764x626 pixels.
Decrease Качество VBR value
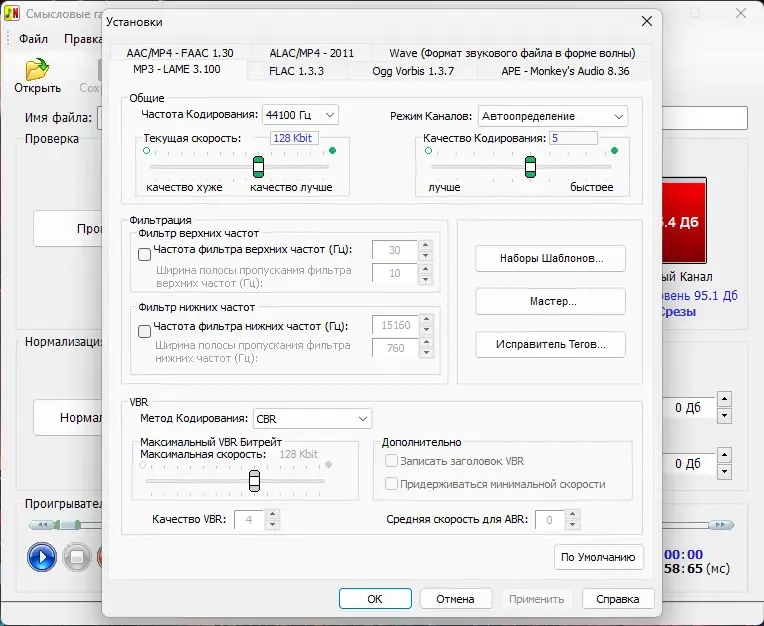[273, 525]
